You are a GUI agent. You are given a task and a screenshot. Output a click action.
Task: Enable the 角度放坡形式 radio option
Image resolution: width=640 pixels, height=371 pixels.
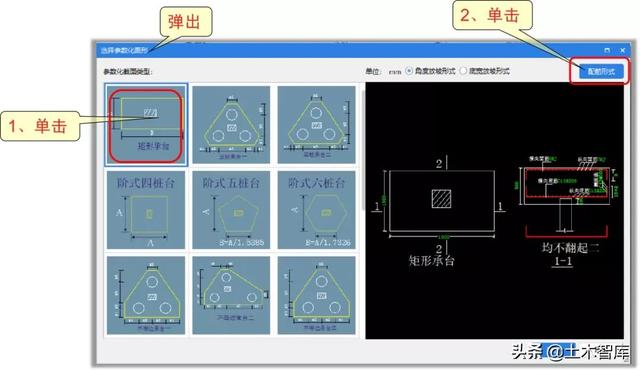(x=409, y=71)
